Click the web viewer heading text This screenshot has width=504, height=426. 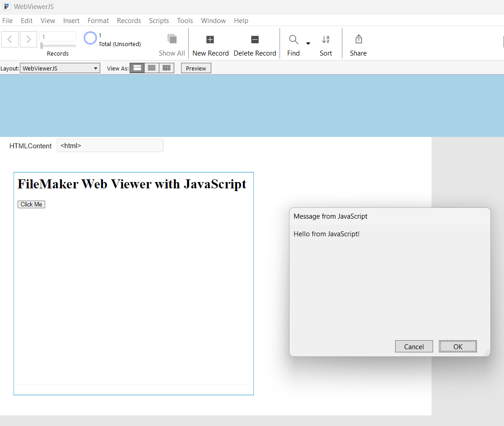[132, 184]
